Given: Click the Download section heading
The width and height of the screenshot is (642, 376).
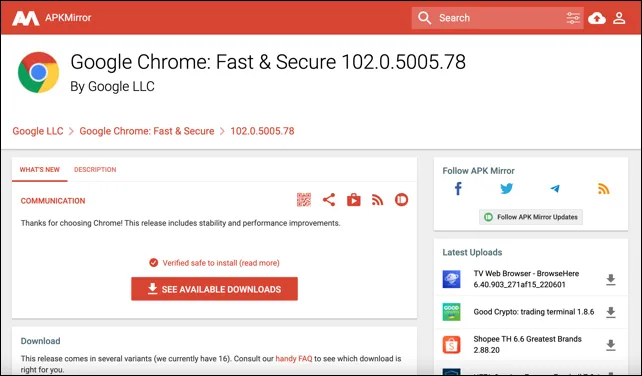Looking at the screenshot, I should click(x=41, y=341).
